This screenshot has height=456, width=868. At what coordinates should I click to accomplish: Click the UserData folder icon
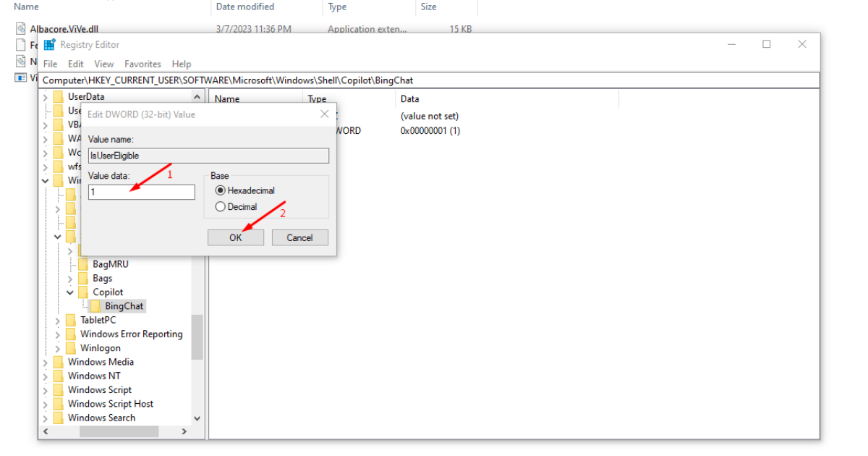[58, 96]
